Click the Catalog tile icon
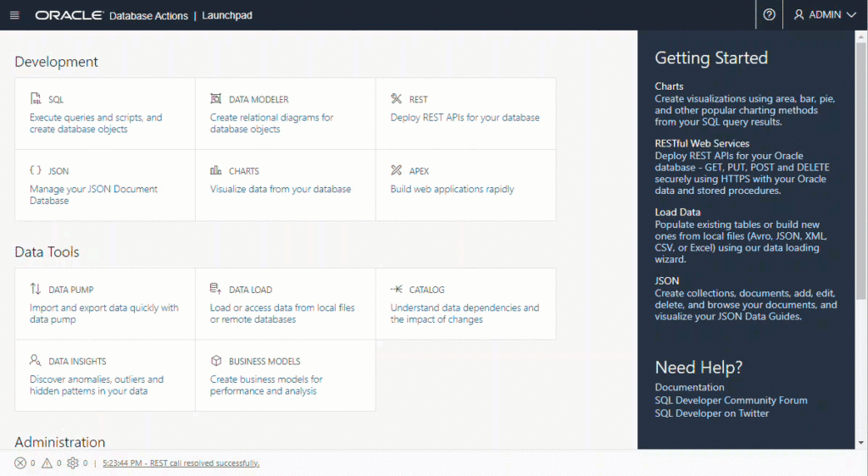The width and height of the screenshot is (868, 476). pos(396,289)
